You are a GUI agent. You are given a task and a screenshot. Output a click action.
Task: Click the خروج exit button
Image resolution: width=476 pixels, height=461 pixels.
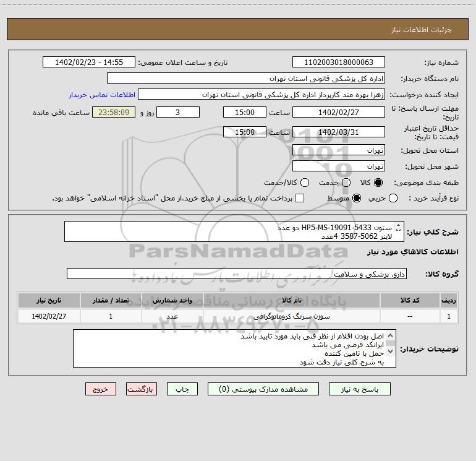[x=101, y=389]
